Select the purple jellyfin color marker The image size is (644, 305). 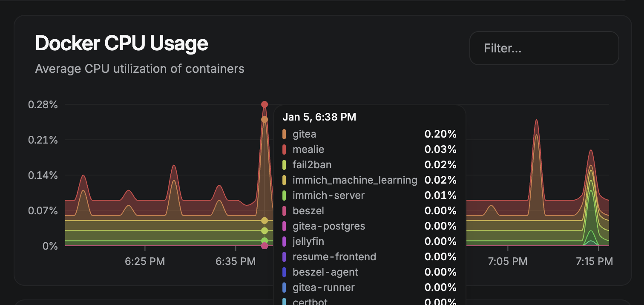284,242
